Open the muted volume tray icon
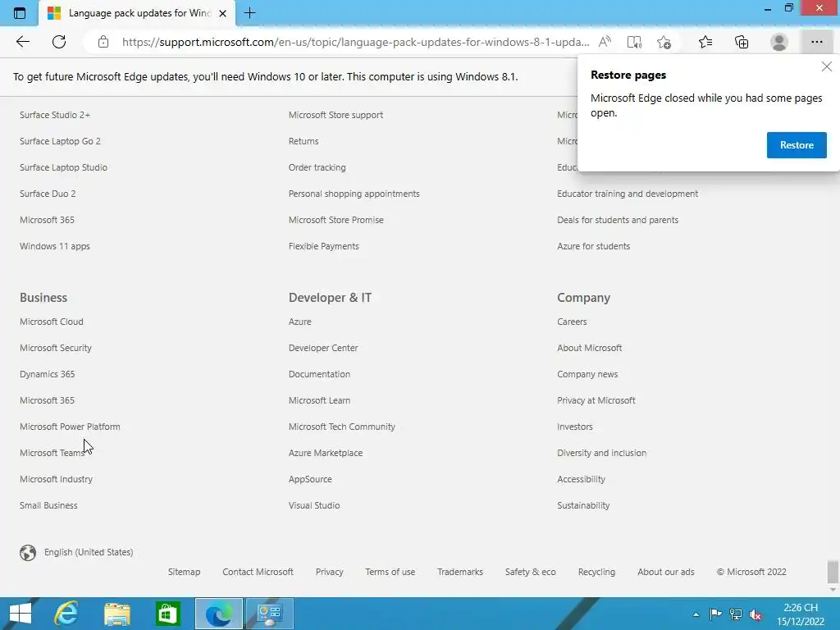The image size is (840, 630). coord(756,614)
